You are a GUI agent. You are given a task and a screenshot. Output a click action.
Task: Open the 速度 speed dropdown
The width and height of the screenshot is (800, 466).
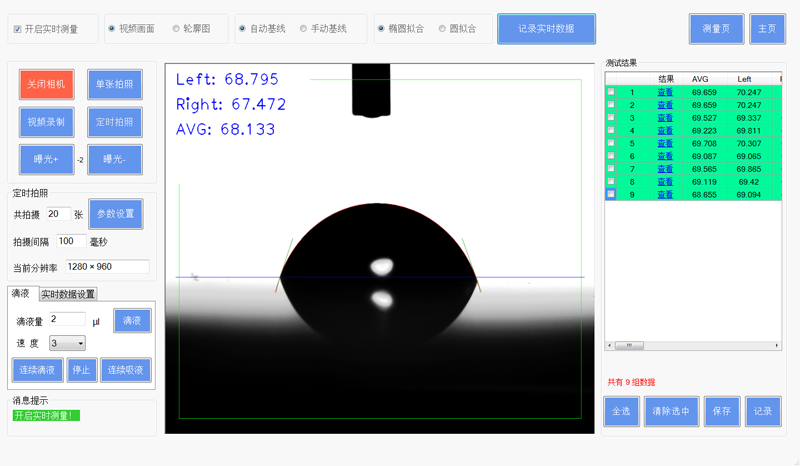tap(67, 343)
